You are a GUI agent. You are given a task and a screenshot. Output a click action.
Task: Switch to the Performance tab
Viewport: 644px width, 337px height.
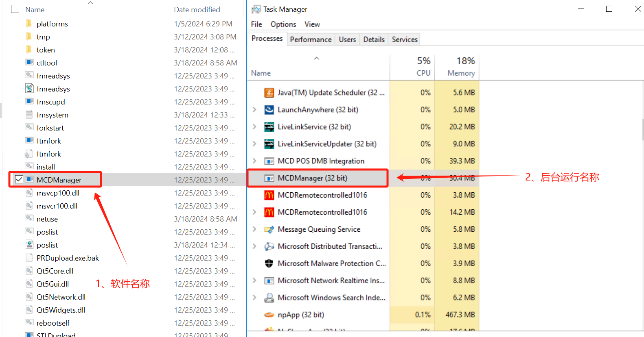[311, 39]
